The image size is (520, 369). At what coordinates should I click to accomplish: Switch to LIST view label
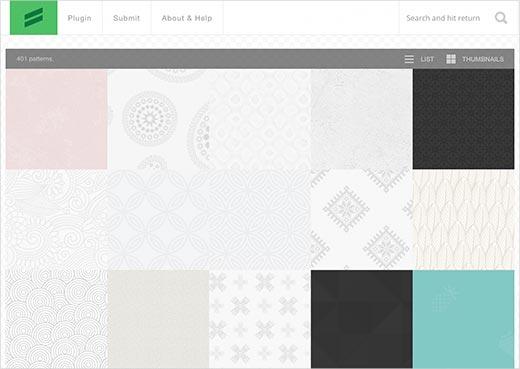(427, 59)
